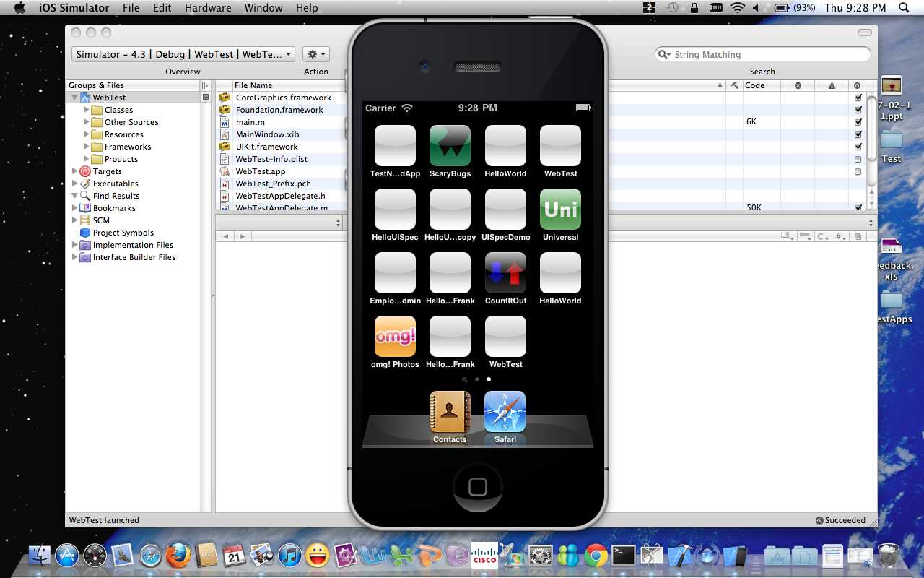The height and width of the screenshot is (578, 924).
Task: Open the Action gear dropdown
Action: (x=315, y=53)
